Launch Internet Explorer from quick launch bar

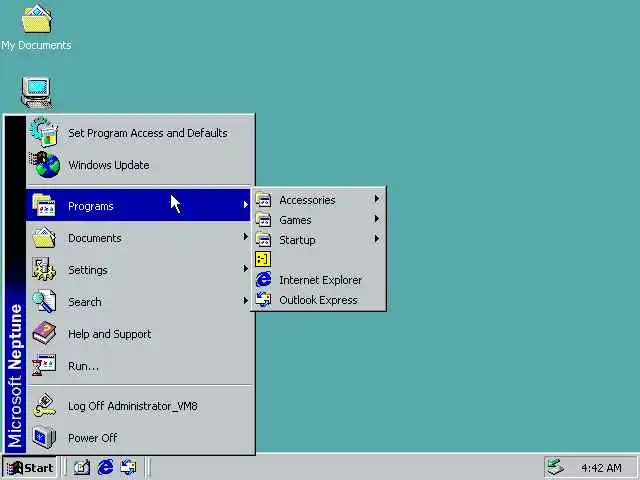click(105, 467)
